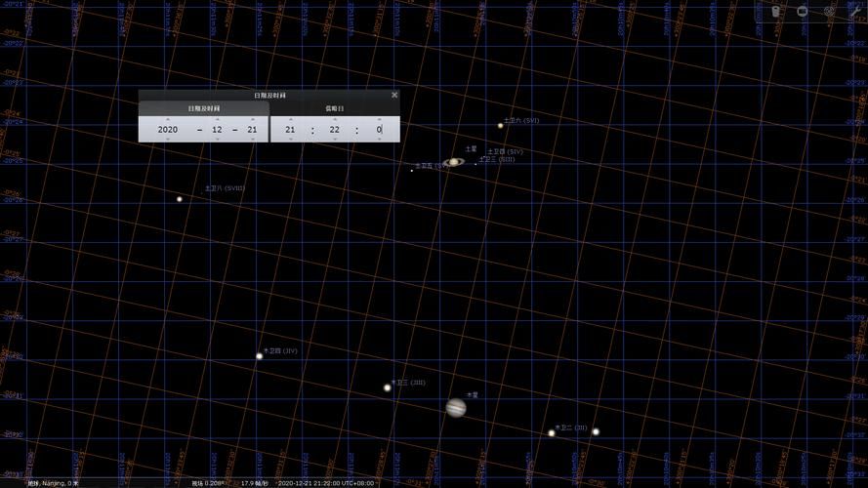
Task: Decrease the minute with its down arrow
Action: [x=334, y=140]
